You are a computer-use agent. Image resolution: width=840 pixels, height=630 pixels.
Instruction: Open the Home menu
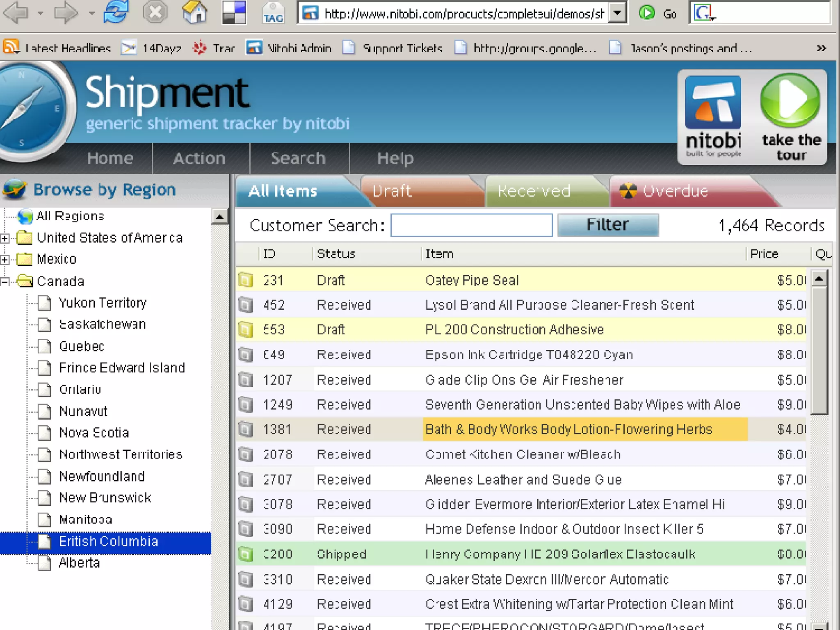point(110,158)
